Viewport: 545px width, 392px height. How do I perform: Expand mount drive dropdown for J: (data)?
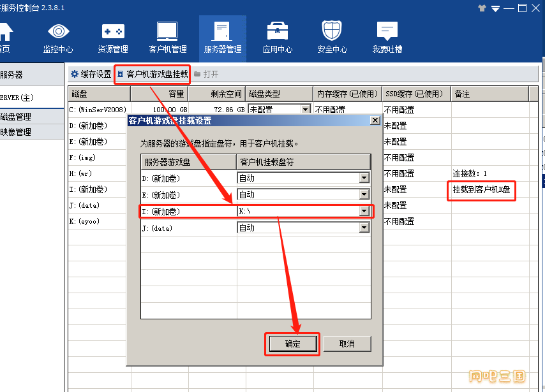coord(364,228)
